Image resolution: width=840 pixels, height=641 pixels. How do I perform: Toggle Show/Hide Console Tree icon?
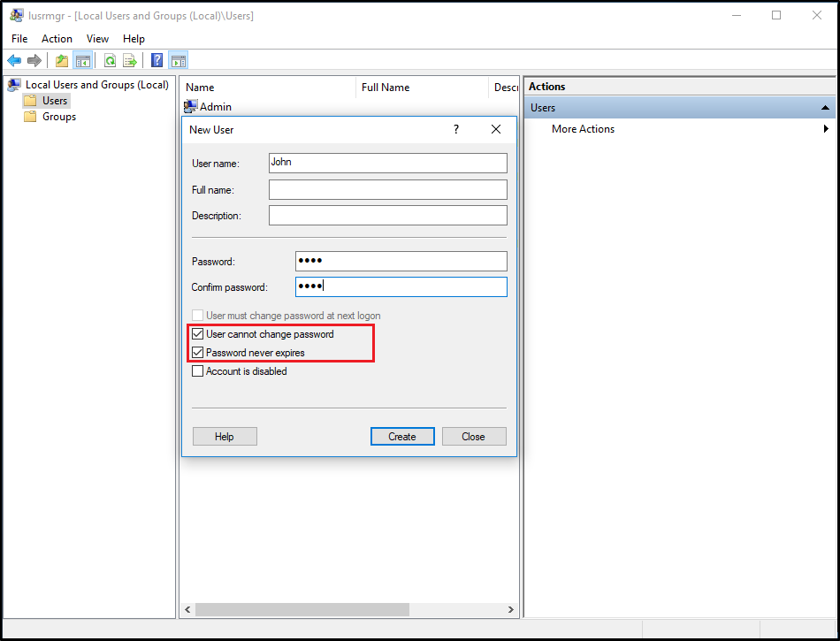coord(83,60)
